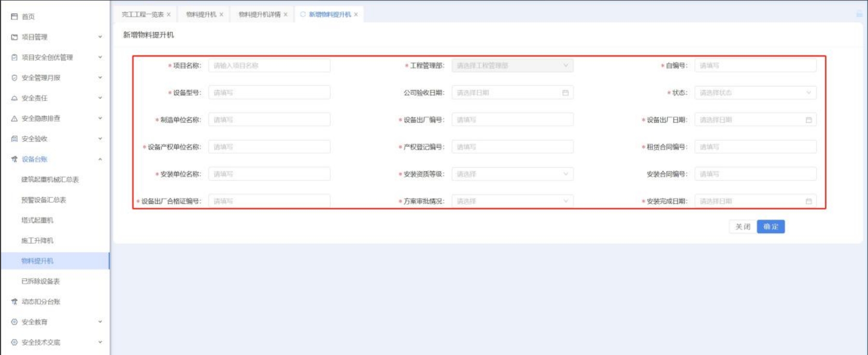868x355 pixels.
Task: Collapse the 设备台账 sidebar menu
Action: tap(100, 159)
